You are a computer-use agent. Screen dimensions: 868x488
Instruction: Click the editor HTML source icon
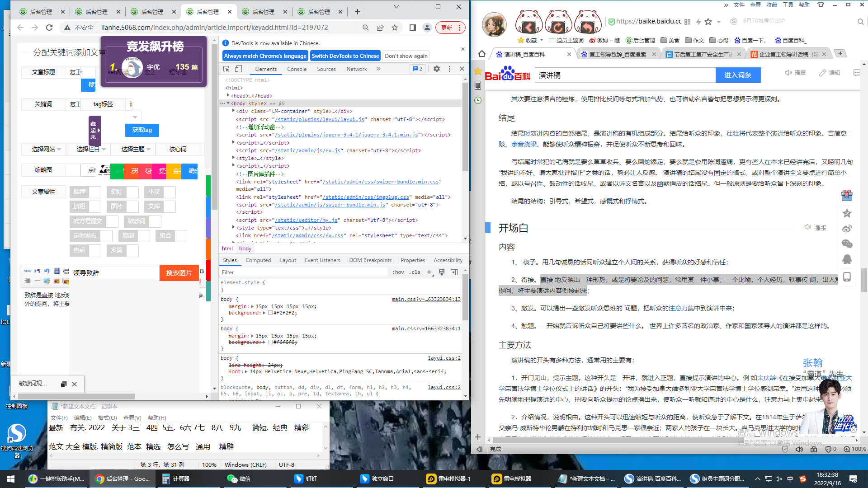point(27,271)
